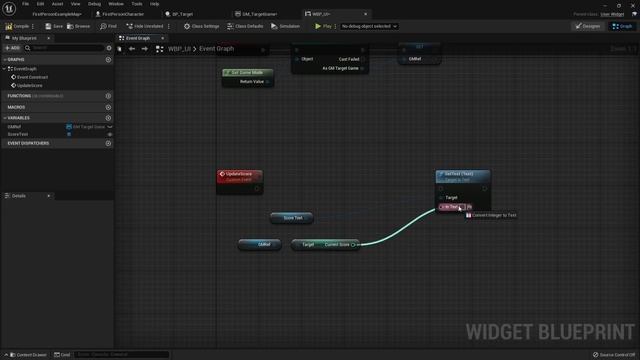Screen dimensions: 640x360
Task: Compile the widget blueprint
Action: tap(17, 26)
